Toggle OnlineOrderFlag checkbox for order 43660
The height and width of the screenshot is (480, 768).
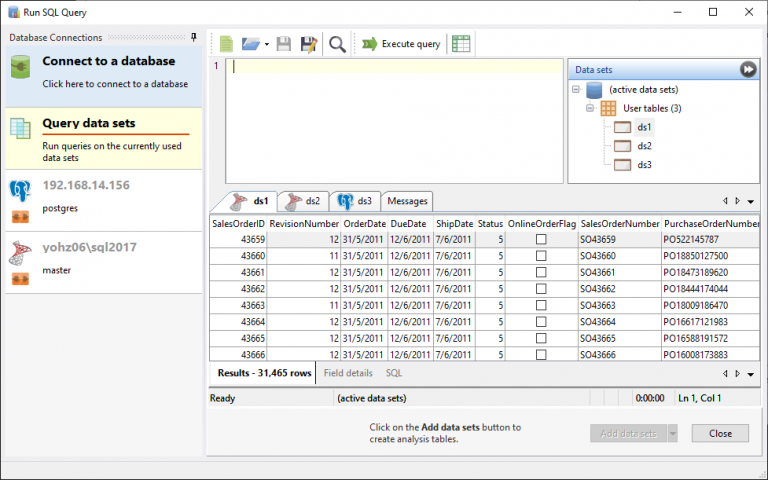click(x=541, y=256)
